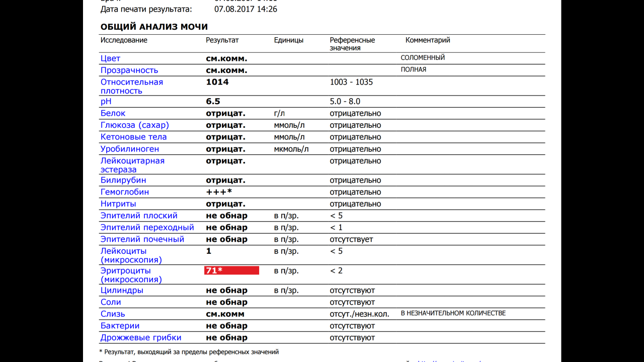The width and height of the screenshot is (644, 362).
Task: Click the Кетоновые тела link
Action: point(133,137)
